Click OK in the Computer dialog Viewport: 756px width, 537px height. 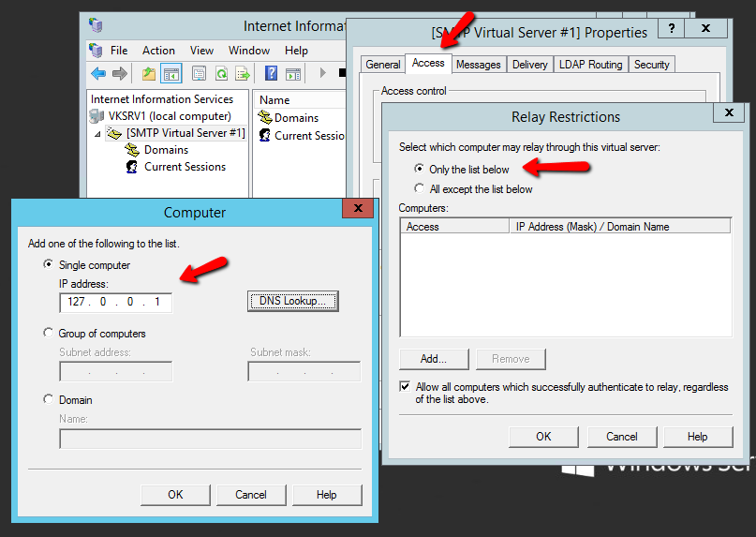[x=175, y=495]
